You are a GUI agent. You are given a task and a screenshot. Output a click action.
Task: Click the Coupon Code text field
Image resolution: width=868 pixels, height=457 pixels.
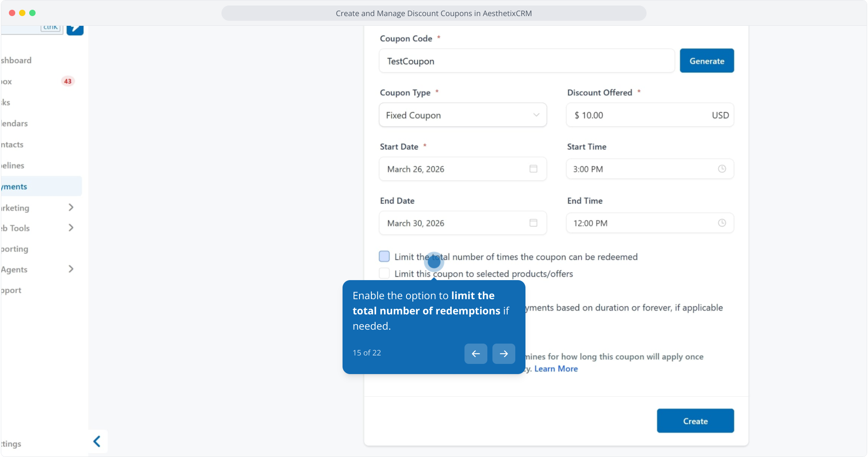526,61
